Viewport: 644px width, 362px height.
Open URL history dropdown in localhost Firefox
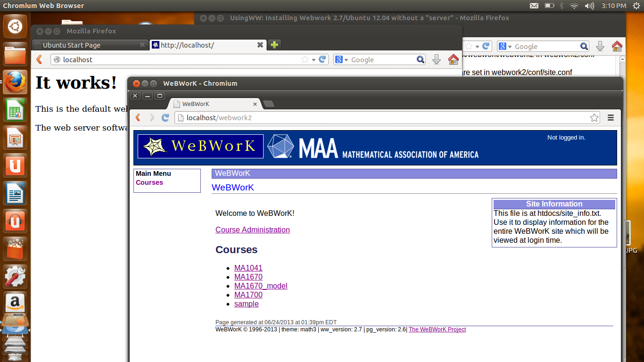click(314, 60)
